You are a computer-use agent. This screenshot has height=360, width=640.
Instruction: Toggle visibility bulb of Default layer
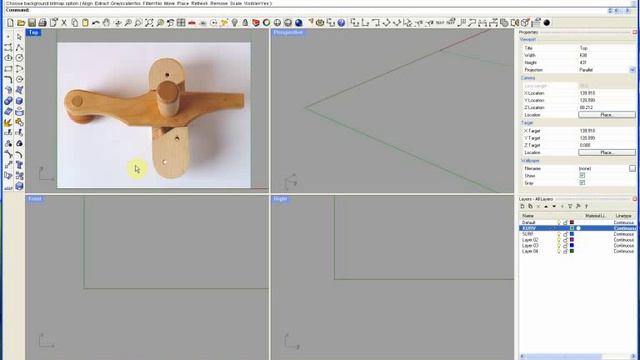click(x=559, y=222)
